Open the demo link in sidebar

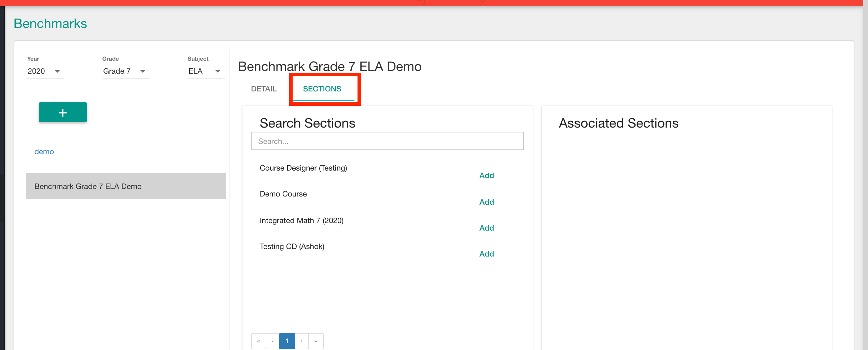pos(44,152)
